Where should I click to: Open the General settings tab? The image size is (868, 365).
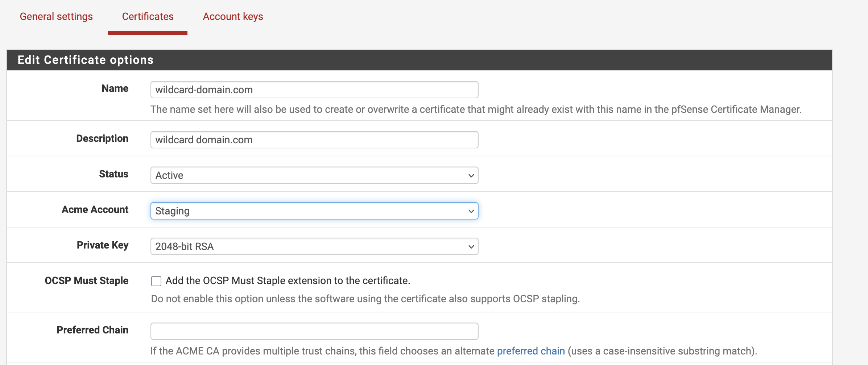coord(56,17)
